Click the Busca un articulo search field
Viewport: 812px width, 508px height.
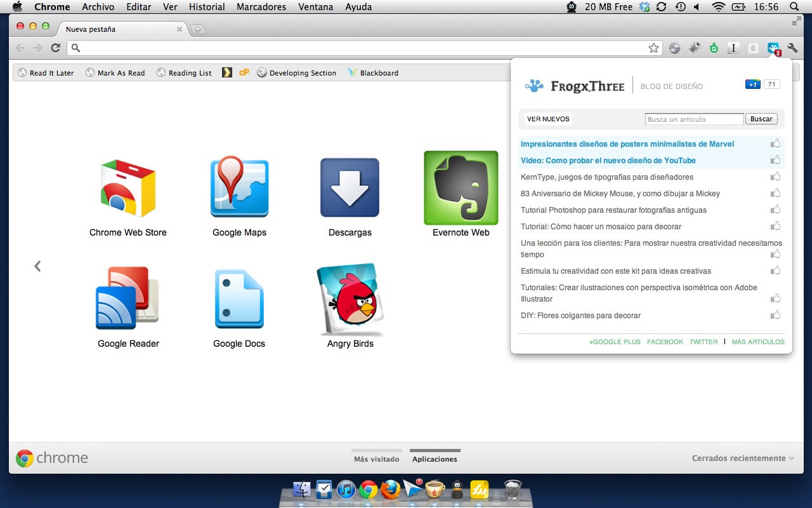(x=694, y=119)
